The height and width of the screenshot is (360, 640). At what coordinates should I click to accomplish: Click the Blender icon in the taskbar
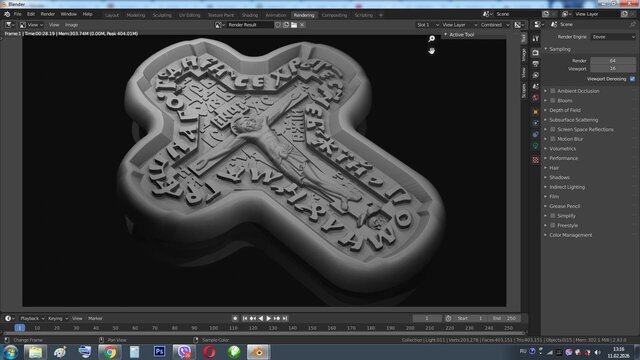tap(258, 352)
